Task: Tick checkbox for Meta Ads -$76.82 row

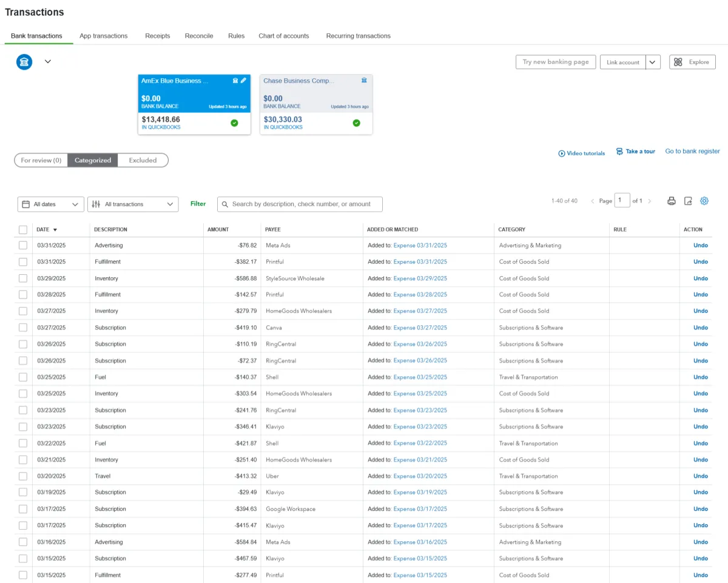Action: pyautogui.click(x=23, y=246)
